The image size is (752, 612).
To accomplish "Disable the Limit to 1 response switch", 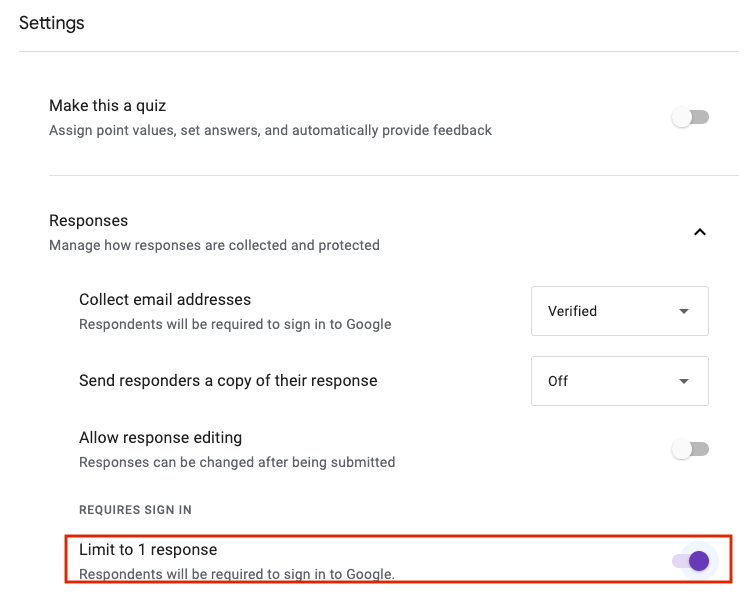I will 691,561.
